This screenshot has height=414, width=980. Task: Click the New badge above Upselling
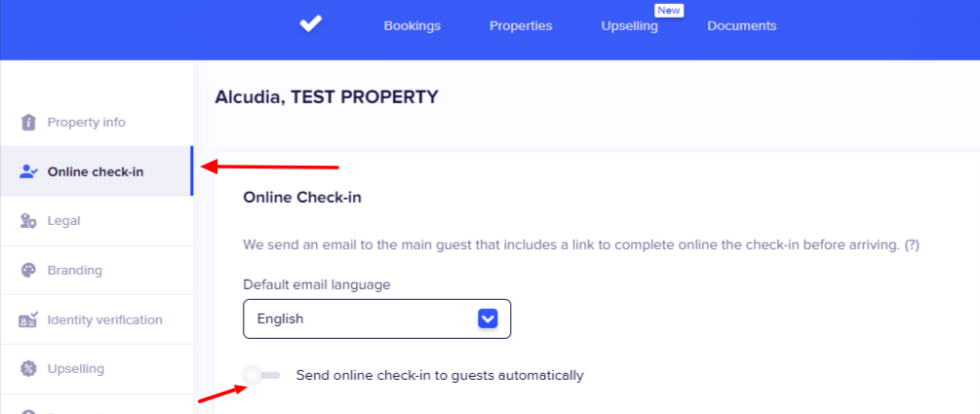point(668,10)
